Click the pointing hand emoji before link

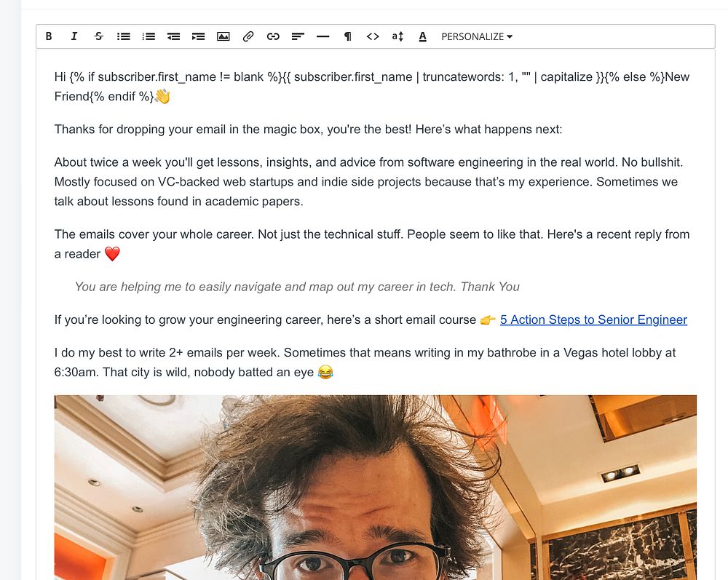click(x=488, y=319)
